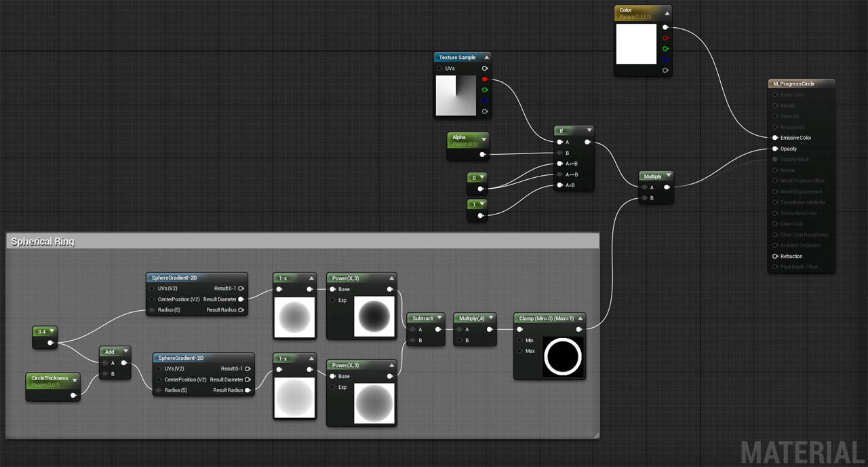Viewport: 868px width, 467px height.
Task: Click the Emissive Color input pin
Action: [x=775, y=138]
